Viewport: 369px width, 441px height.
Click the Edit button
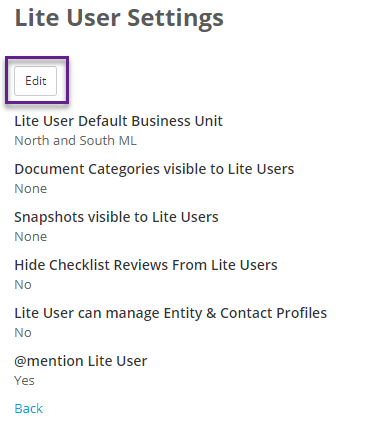[35, 81]
